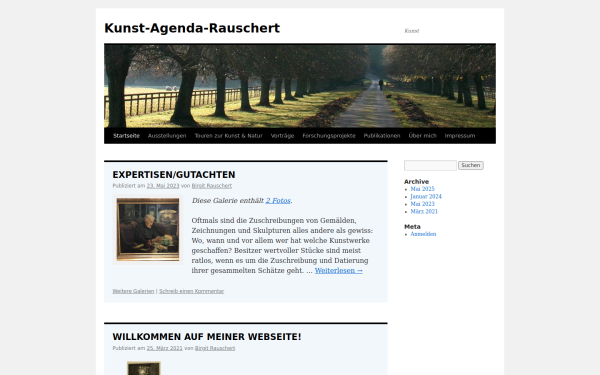600x375 pixels.
Task: Open Touren zur Kunst & Natur
Action: click(229, 136)
